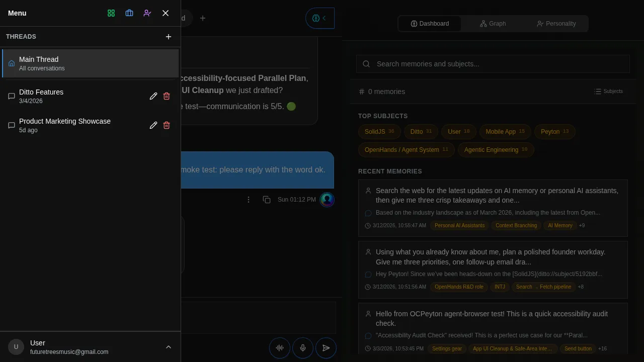Click the blue briefcase icon in Menu header
The width and height of the screenshot is (644, 362).
129,13
